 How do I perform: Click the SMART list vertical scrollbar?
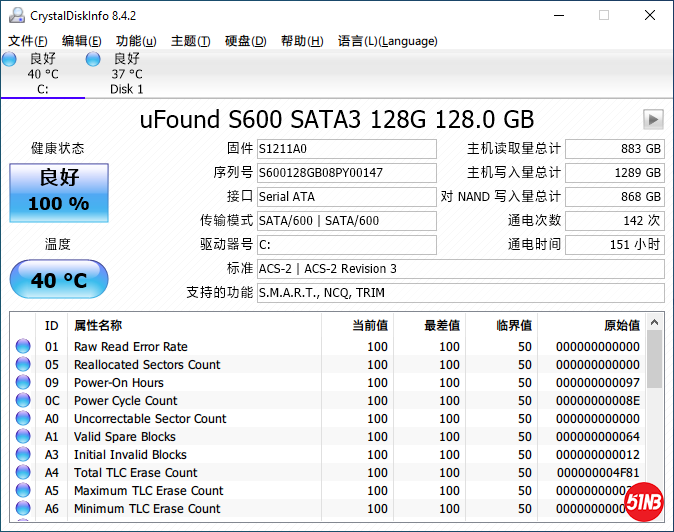[654, 420]
